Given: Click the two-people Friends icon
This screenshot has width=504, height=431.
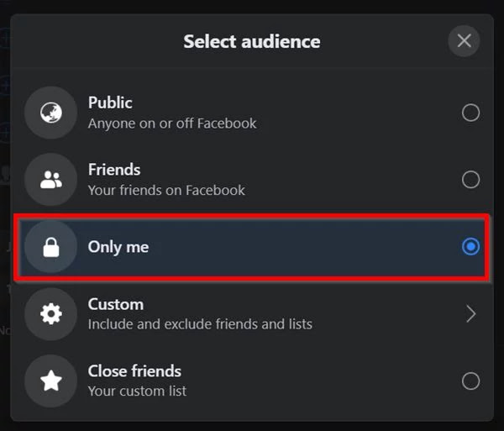Looking at the screenshot, I should (x=50, y=180).
